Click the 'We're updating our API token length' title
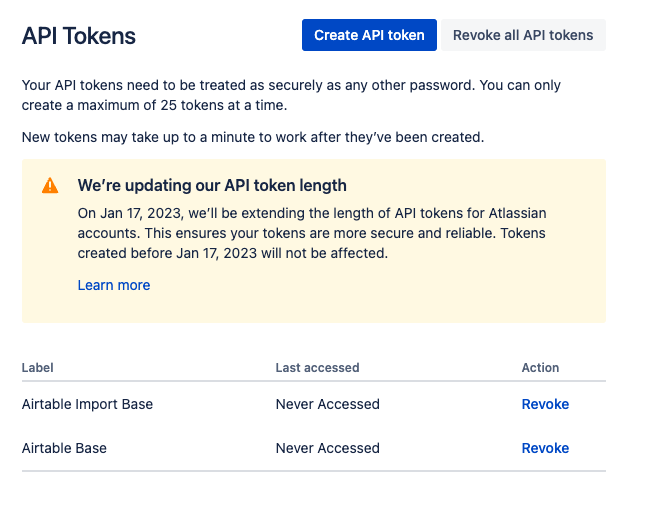 pyautogui.click(x=212, y=185)
